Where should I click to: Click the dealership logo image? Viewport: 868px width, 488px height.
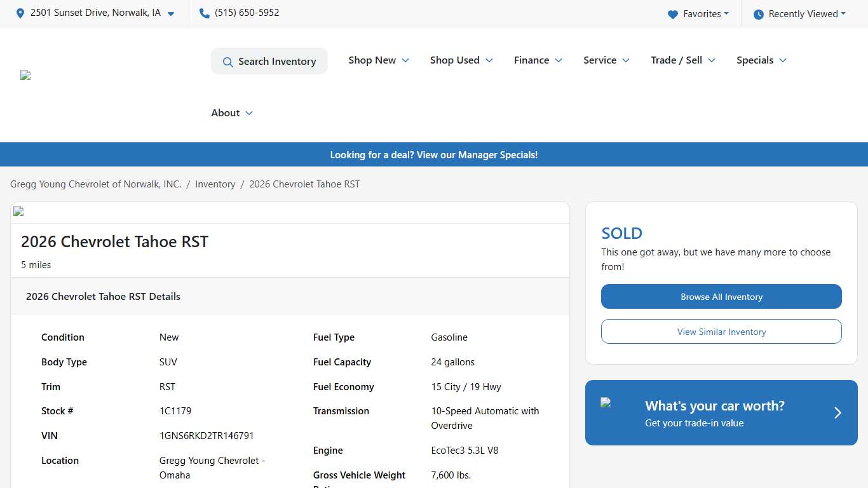pyautogui.click(x=25, y=75)
